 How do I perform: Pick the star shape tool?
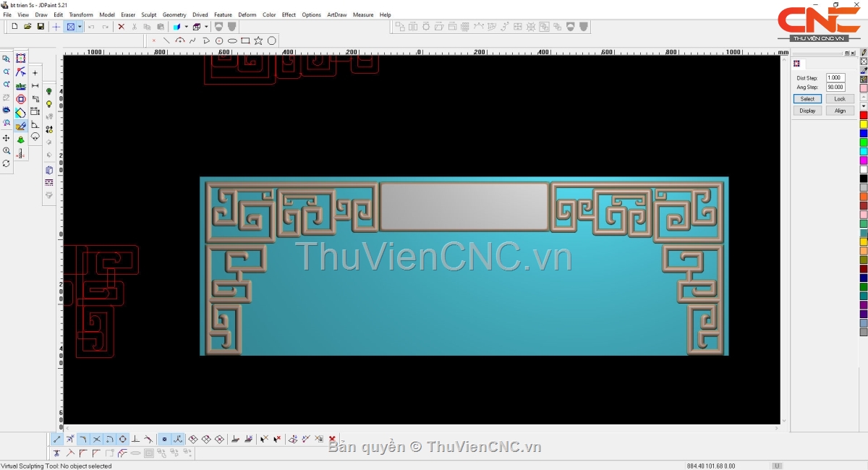[258, 40]
